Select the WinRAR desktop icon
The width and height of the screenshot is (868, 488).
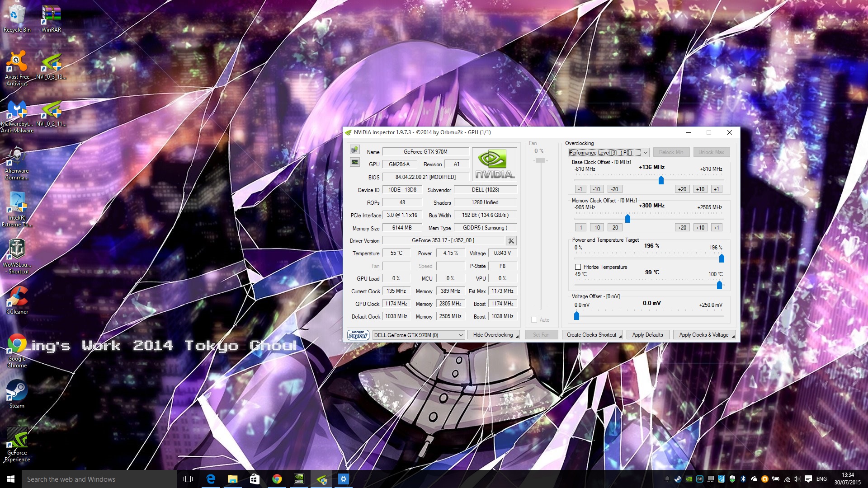[51, 19]
